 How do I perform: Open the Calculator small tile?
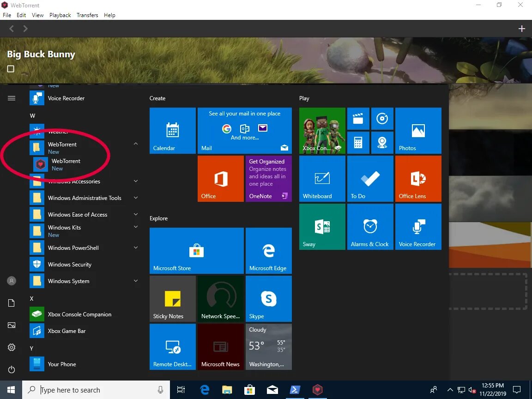click(x=358, y=143)
